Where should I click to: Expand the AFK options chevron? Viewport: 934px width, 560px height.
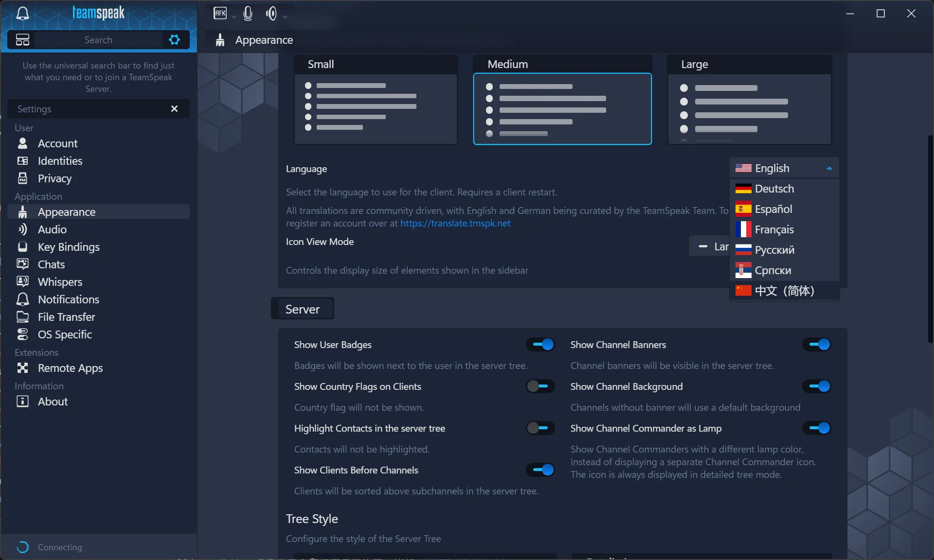click(234, 17)
